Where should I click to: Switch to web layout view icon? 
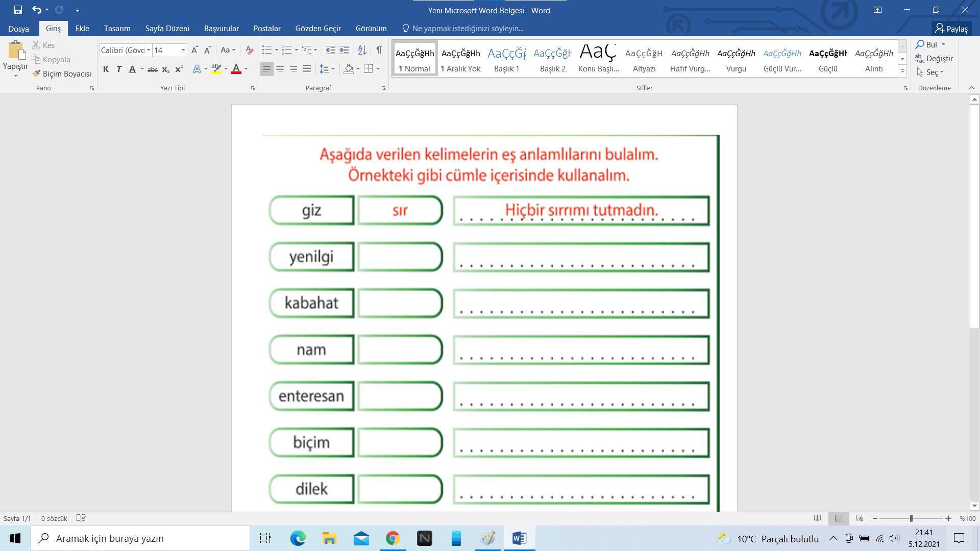pos(860,518)
